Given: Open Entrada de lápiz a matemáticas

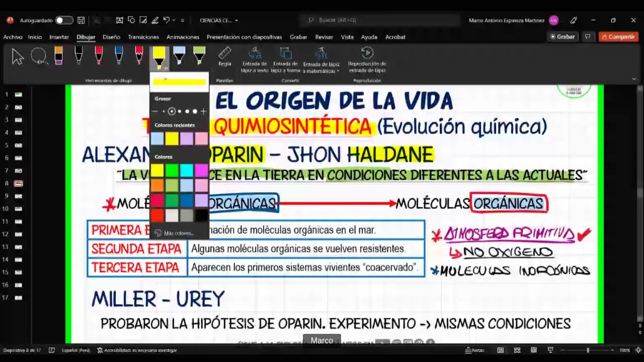Looking at the screenshot, I should pos(321,60).
